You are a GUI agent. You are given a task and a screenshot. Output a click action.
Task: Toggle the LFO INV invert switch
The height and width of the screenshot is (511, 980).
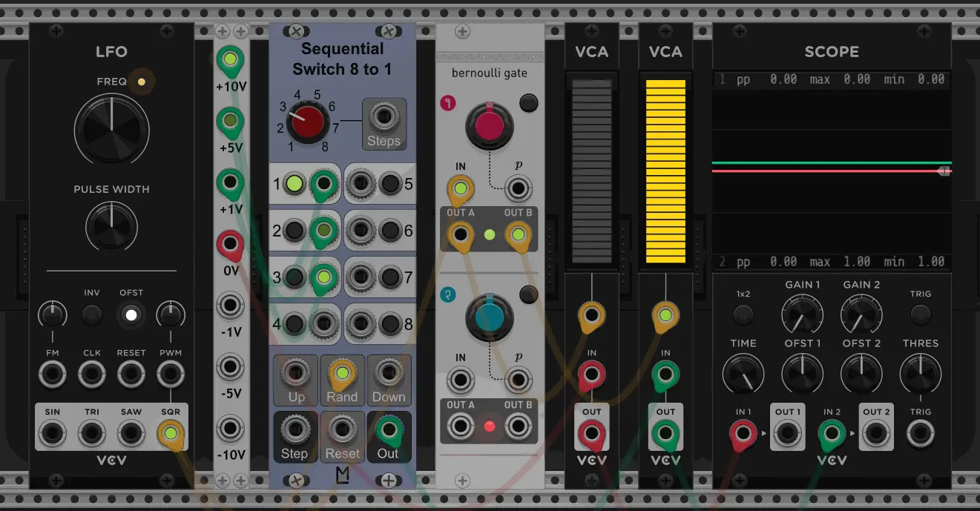coord(91,315)
